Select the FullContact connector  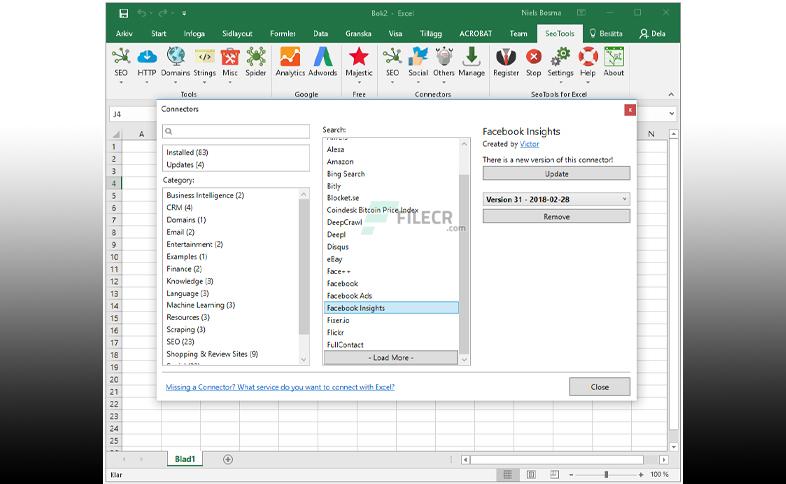pyautogui.click(x=345, y=345)
